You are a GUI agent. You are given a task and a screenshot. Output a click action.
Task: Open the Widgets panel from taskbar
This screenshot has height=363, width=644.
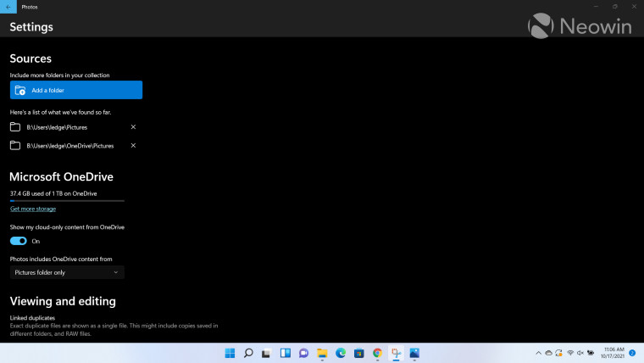point(286,353)
